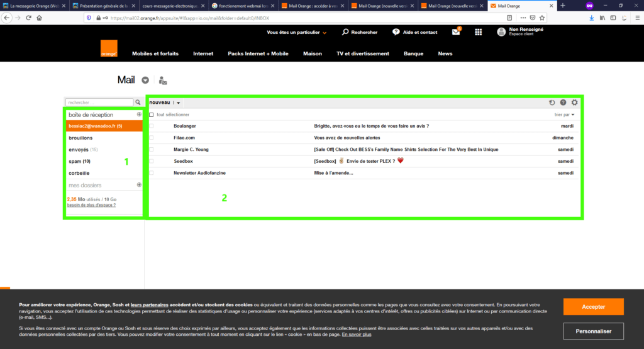Open TV et divertissement menu
The image size is (644, 349).
[x=363, y=54]
